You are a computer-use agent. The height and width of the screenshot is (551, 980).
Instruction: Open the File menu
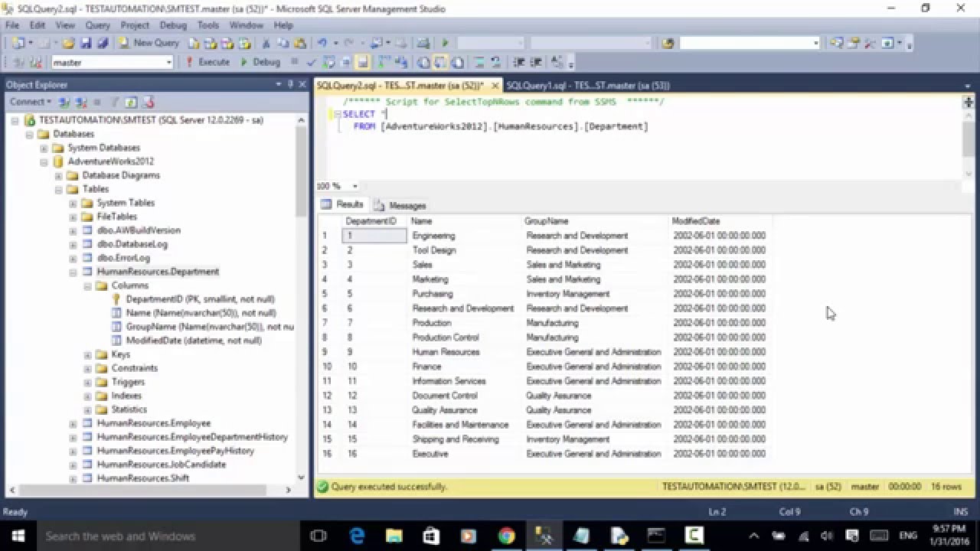(x=12, y=25)
